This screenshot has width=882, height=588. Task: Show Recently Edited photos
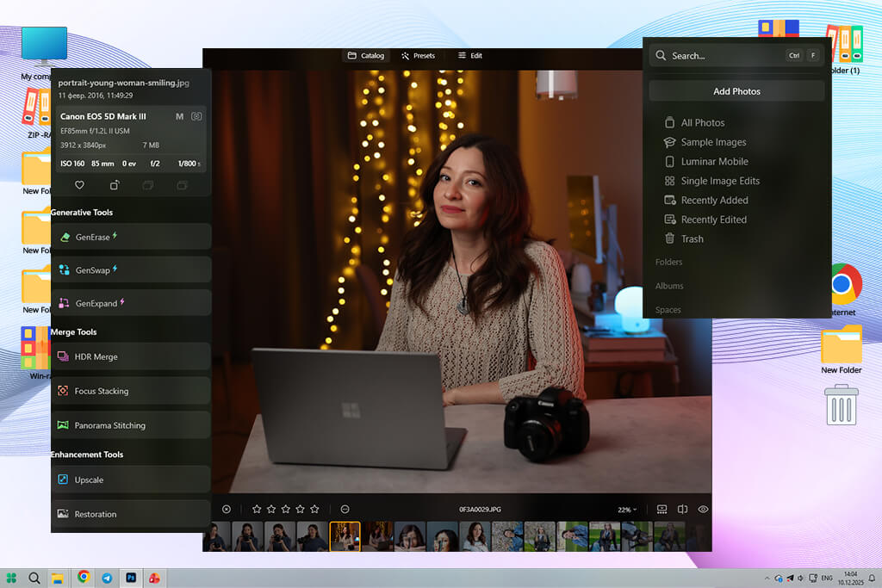pos(706,220)
